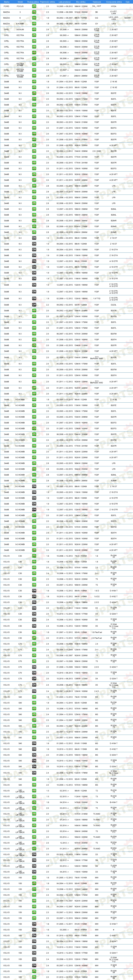Click the diesel ON icon in the VOLVO C30 D3 row

click(x=34, y=608)
